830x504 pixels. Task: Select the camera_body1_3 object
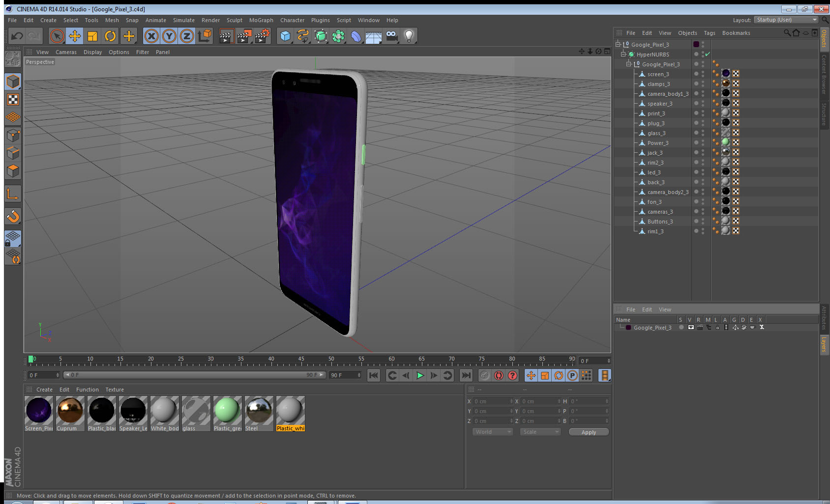coord(668,94)
